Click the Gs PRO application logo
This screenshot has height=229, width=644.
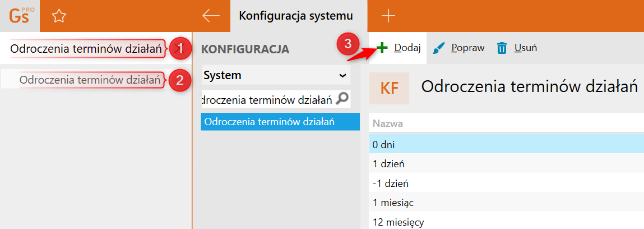[x=20, y=16]
